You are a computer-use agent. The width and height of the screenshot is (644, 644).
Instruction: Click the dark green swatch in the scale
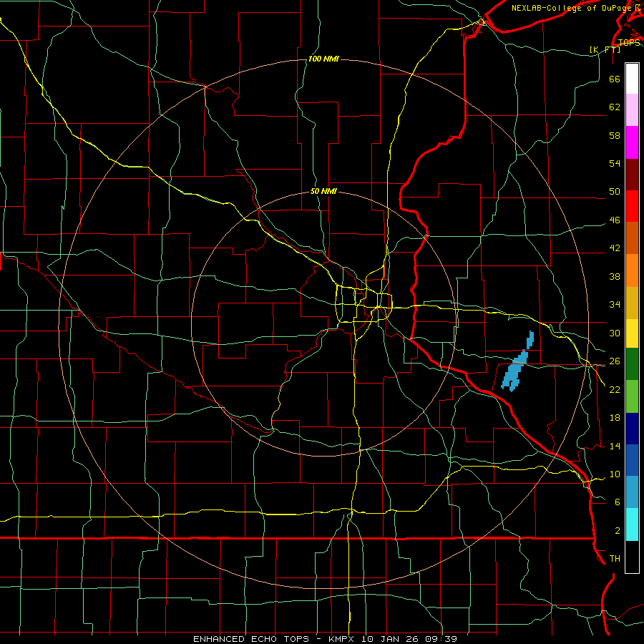click(632, 364)
